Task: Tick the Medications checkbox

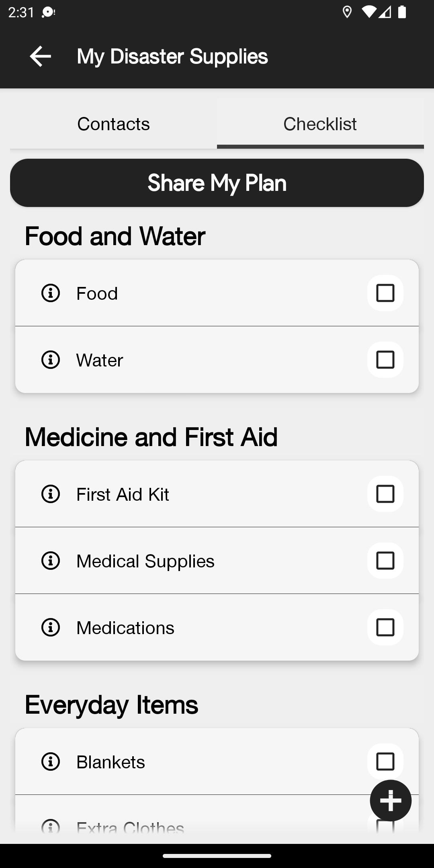Action: pyautogui.click(x=385, y=627)
